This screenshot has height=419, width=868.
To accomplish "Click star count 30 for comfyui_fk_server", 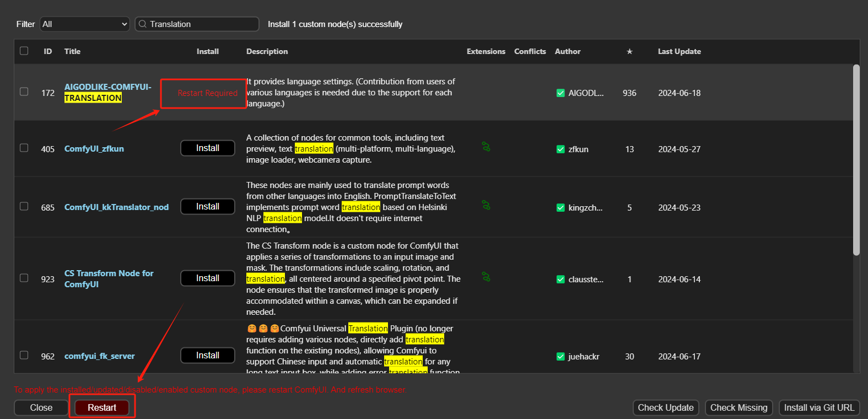I will pyautogui.click(x=629, y=357).
